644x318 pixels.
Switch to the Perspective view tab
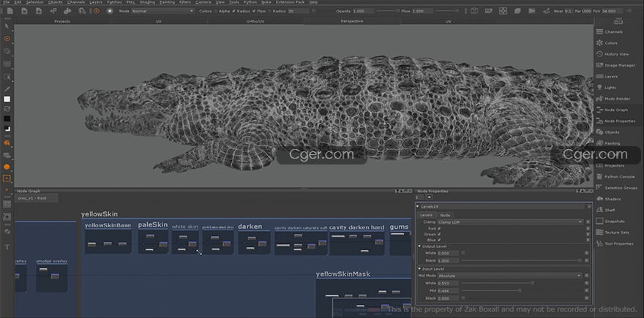352,21
